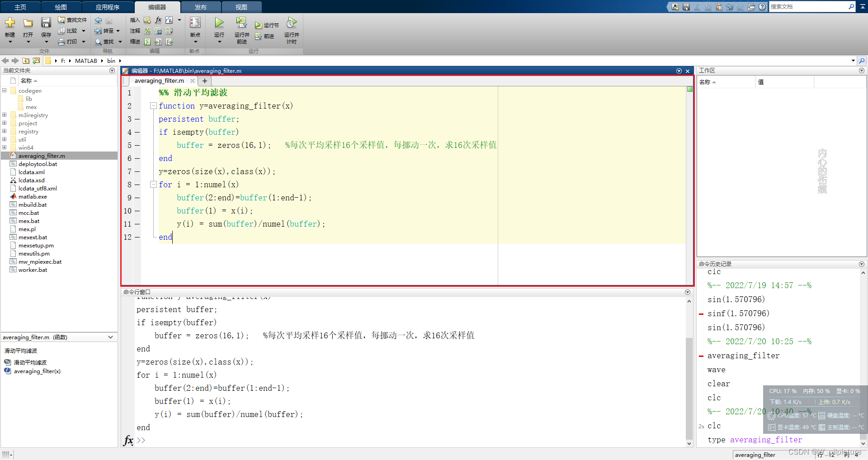
Task: Click Find Files (查找文件) in the ribbon
Action: tap(72, 20)
